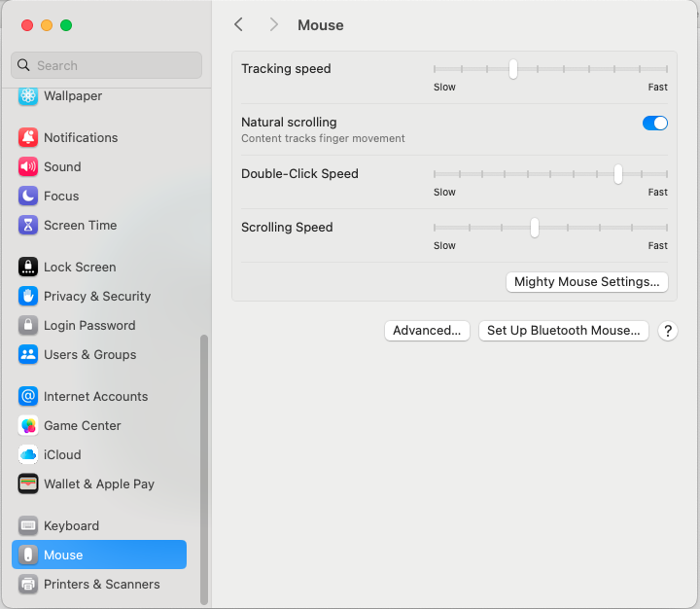Open the Wallet & Apple Pay icon
Image resolution: width=700 pixels, height=609 pixels.
pyautogui.click(x=28, y=484)
